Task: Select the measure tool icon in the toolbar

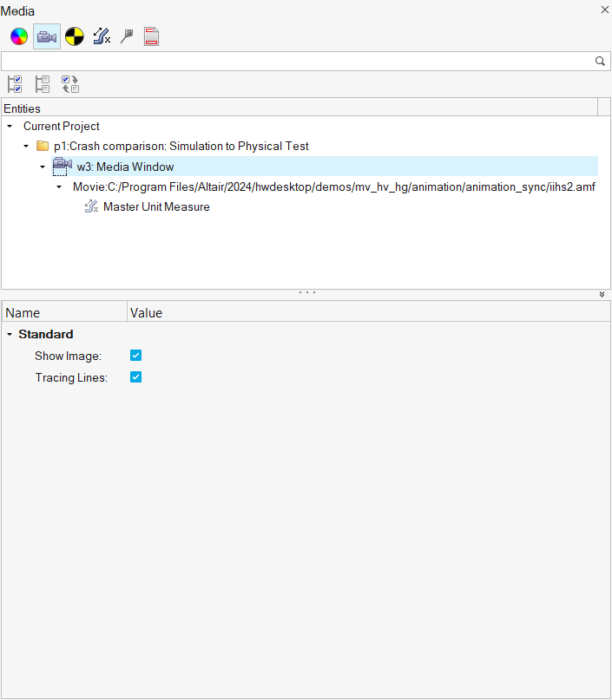Action: [102, 36]
